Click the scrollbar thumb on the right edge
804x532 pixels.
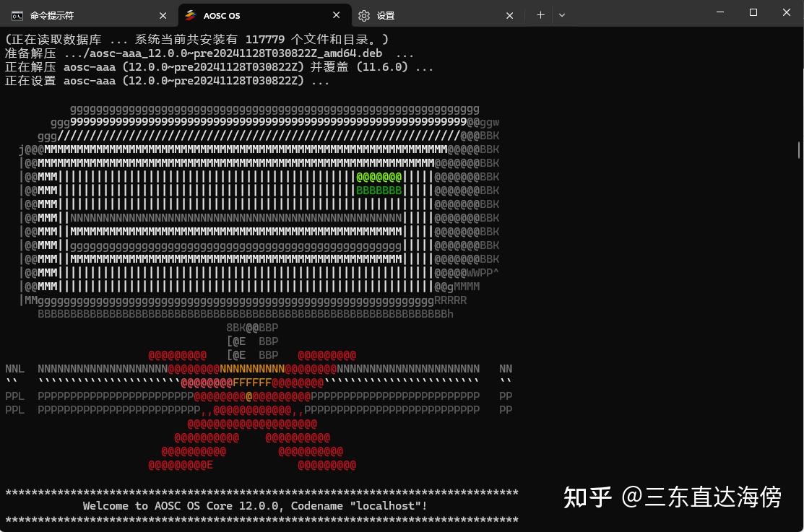(x=799, y=149)
